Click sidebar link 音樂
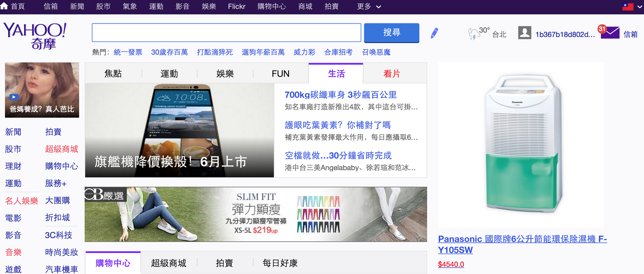Screen dimensions: 644x274 (x=13, y=252)
